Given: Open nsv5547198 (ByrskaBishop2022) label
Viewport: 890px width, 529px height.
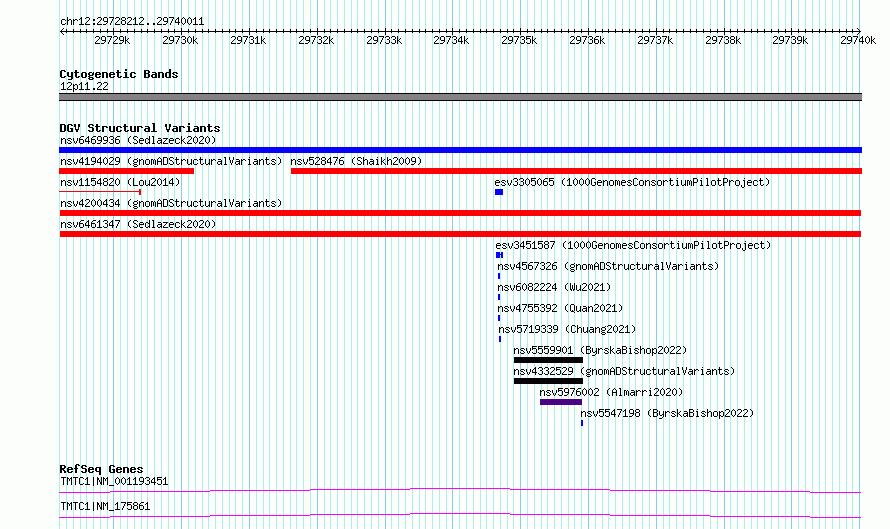Looking at the screenshot, I should [667, 413].
